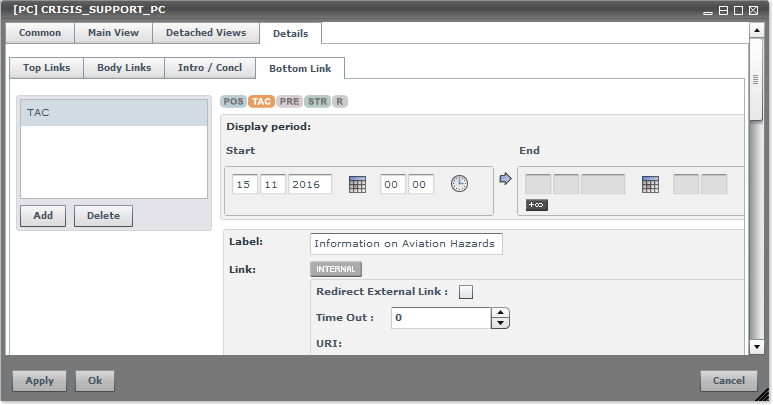Click the Start time clock icon

[459, 184]
